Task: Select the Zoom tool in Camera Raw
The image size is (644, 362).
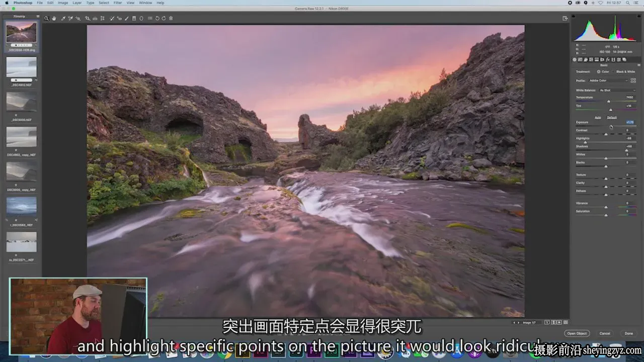Action: coord(46,19)
